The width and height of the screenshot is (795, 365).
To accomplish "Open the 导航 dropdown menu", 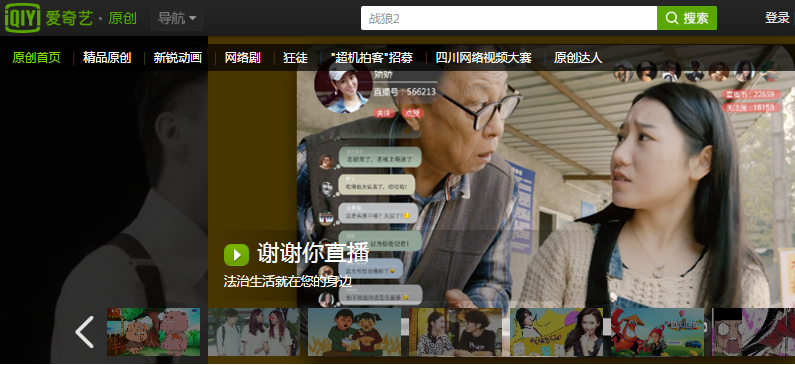I will [177, 18].
